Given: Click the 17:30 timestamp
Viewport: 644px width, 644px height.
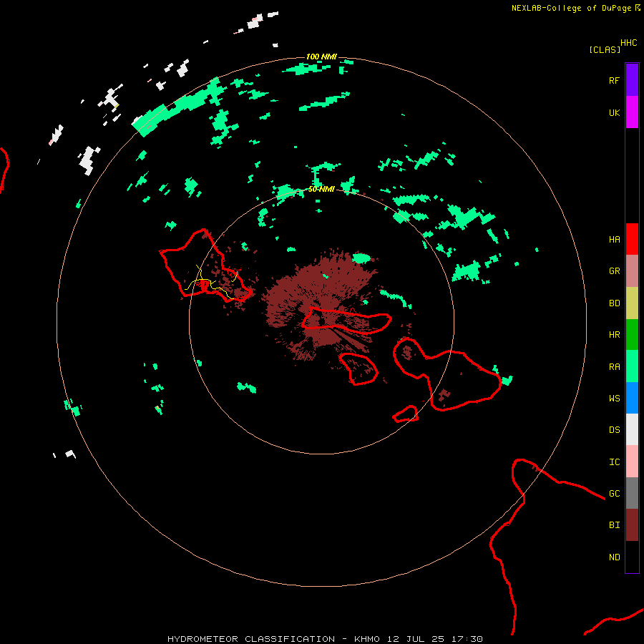Looking at the screenshot, I should pyautogui.click(x=468, y=639).
